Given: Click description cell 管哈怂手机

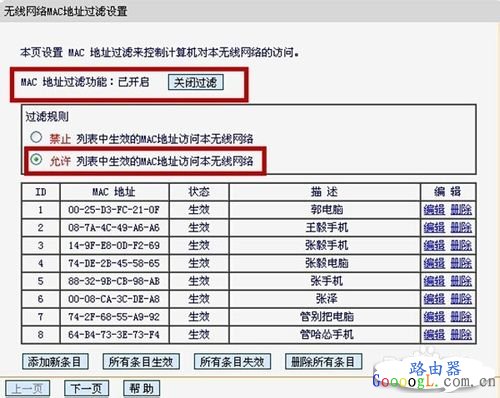Looking at the screenshot, I should pos(326,334).
